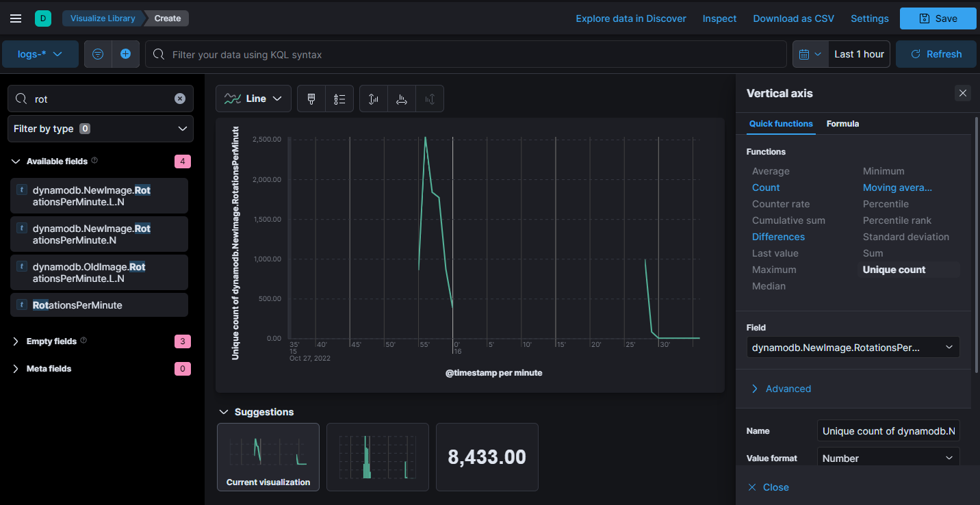
Task: Expand the Filter by type dropdown
Action: click(101, 129)
